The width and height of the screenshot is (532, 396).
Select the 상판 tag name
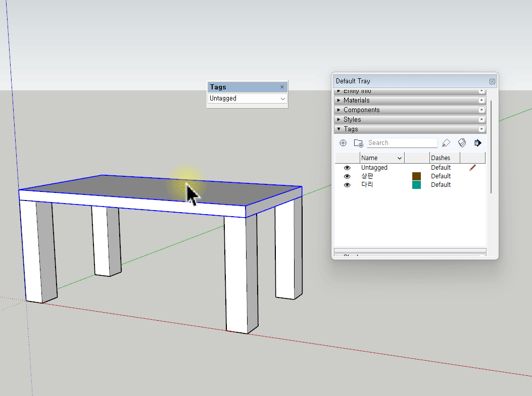pyautogui.click(x=367, y=176)
